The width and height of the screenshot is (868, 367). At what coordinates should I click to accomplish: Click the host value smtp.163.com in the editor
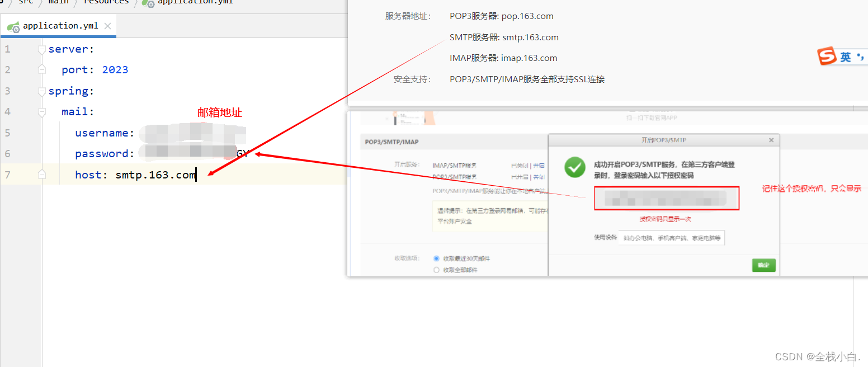click(x=156, y=175)
